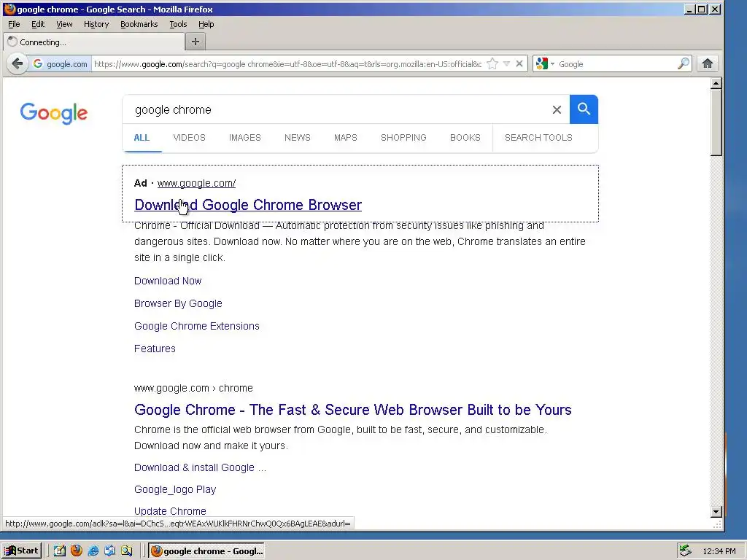Go to the Firefox home page icon

(708, 63)
